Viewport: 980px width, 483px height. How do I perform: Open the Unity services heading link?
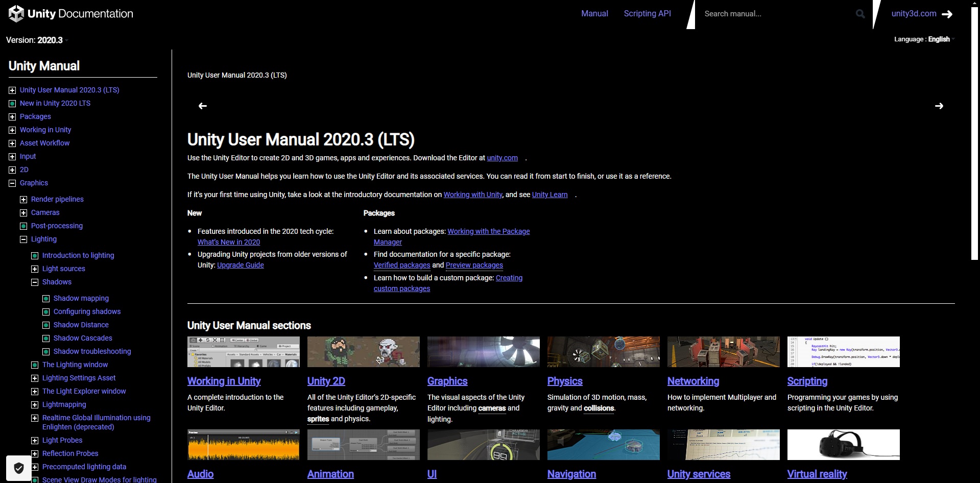699,474
